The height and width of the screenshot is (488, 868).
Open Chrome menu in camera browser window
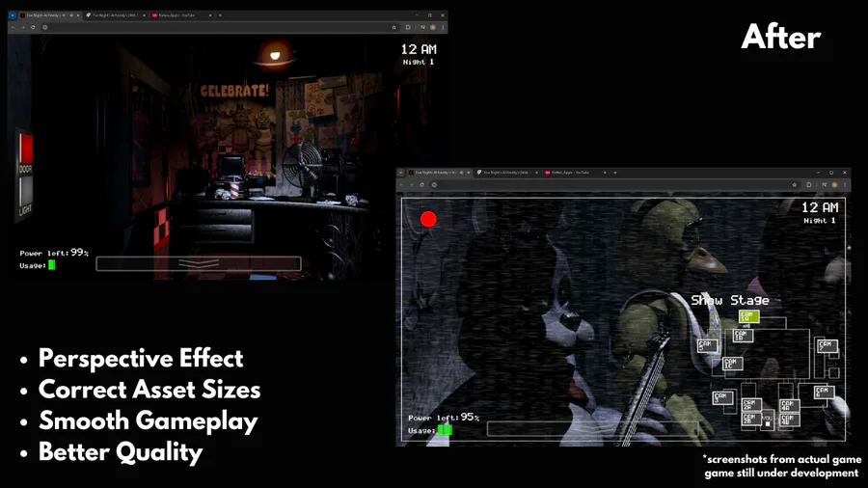tap(845, 185)
